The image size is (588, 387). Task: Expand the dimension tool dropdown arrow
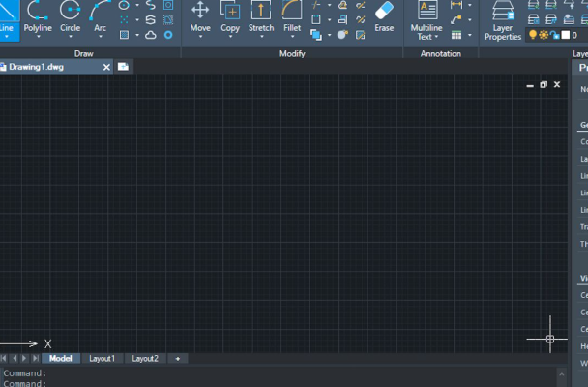coord(470,5)
